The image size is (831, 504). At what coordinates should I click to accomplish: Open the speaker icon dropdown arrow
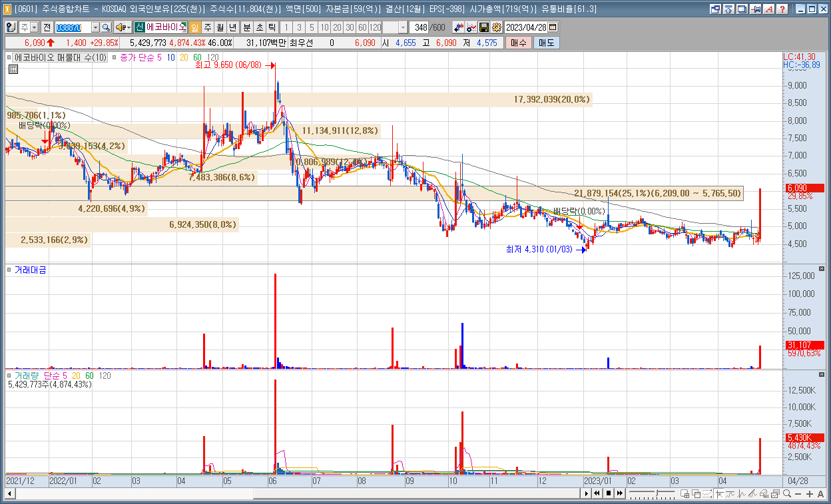coord(129,27)
